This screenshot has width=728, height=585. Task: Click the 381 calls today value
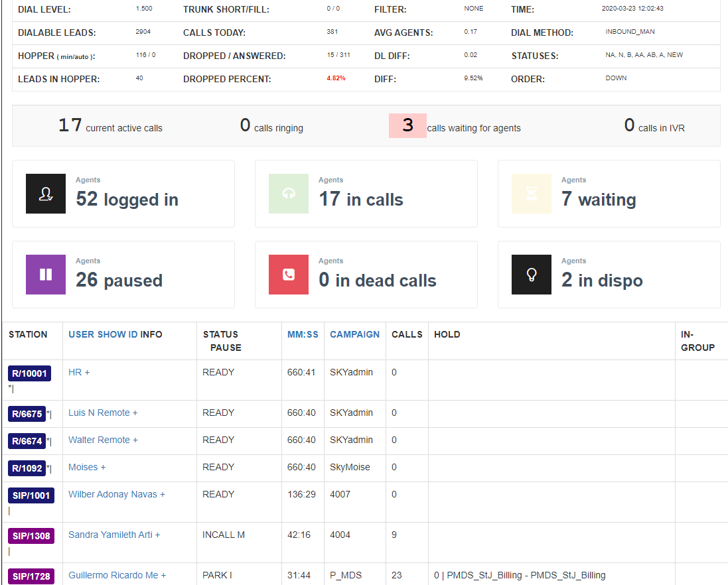332,32
